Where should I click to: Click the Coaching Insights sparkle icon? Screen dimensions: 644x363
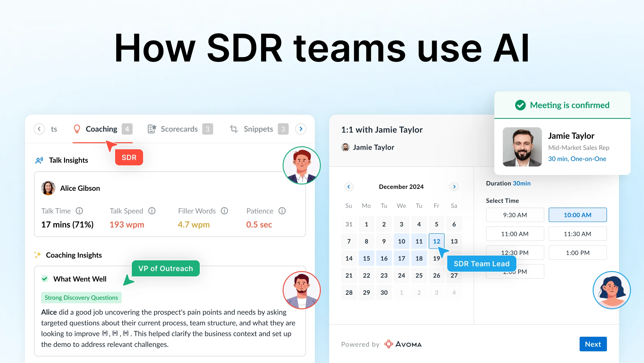[38, 255]
